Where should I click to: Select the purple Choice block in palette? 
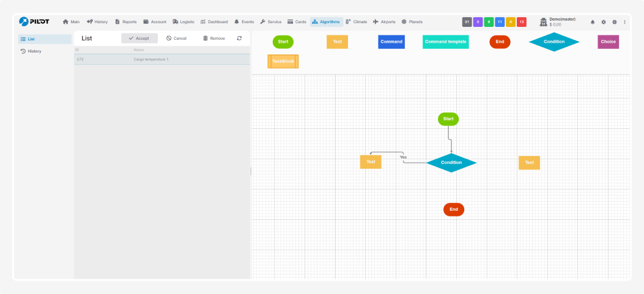click(608, 42)
